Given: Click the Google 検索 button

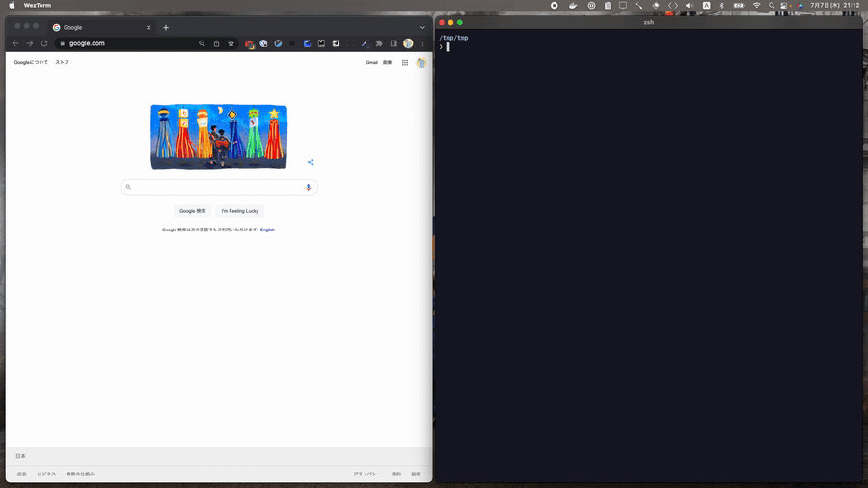Looking at the screenshot, I should coord(193,211).
